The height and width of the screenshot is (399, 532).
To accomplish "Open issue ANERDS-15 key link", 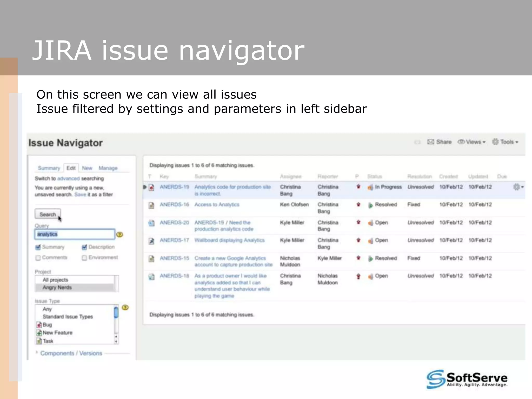I will [x=174, y=258].
